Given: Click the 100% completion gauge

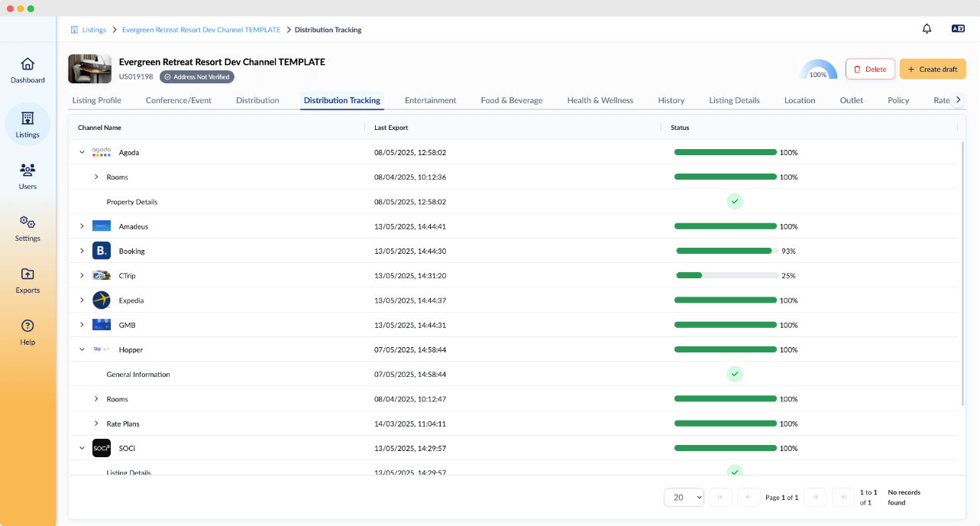Looking at the screenshot, I should point(818,69).
